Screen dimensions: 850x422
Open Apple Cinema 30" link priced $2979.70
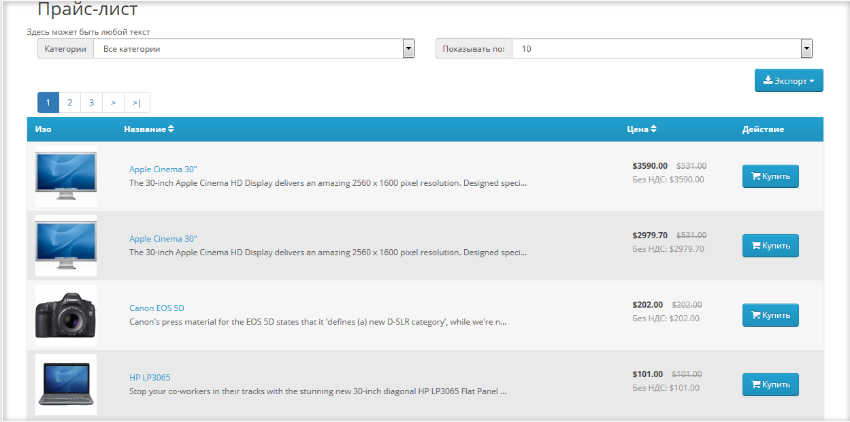tap(163, 239)
